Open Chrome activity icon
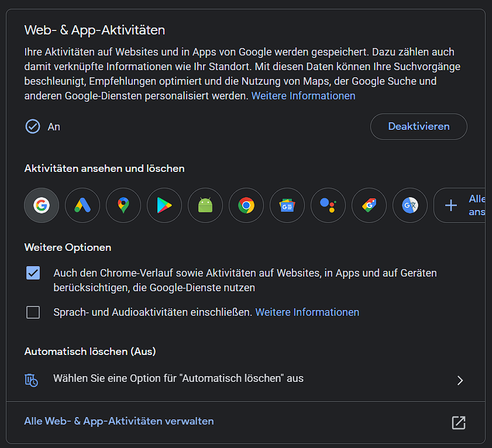 pos(246,205)
